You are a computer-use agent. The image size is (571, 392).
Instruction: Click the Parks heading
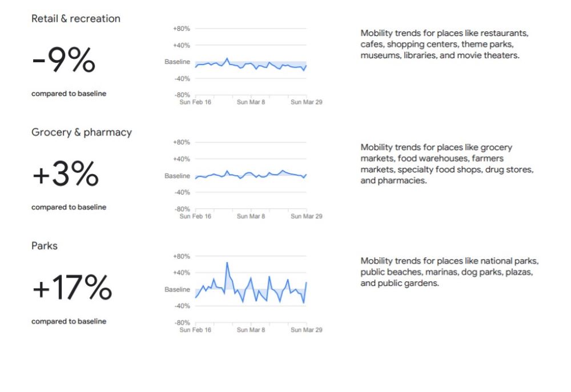45,246
